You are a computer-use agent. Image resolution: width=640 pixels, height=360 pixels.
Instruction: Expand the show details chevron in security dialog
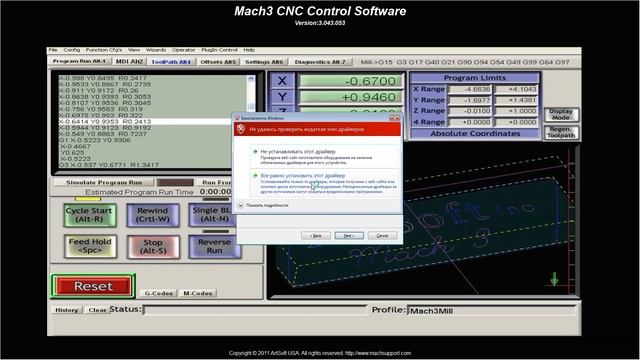(240, 205)
